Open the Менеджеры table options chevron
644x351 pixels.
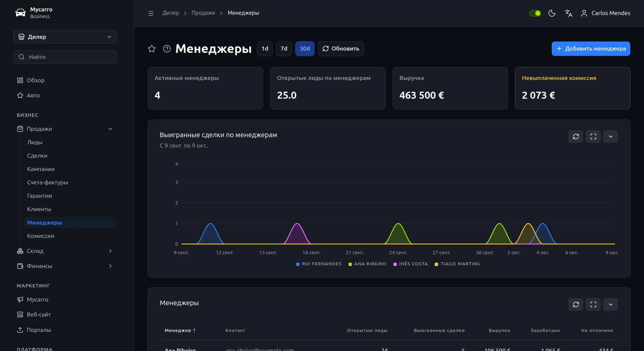coord(611,304)
